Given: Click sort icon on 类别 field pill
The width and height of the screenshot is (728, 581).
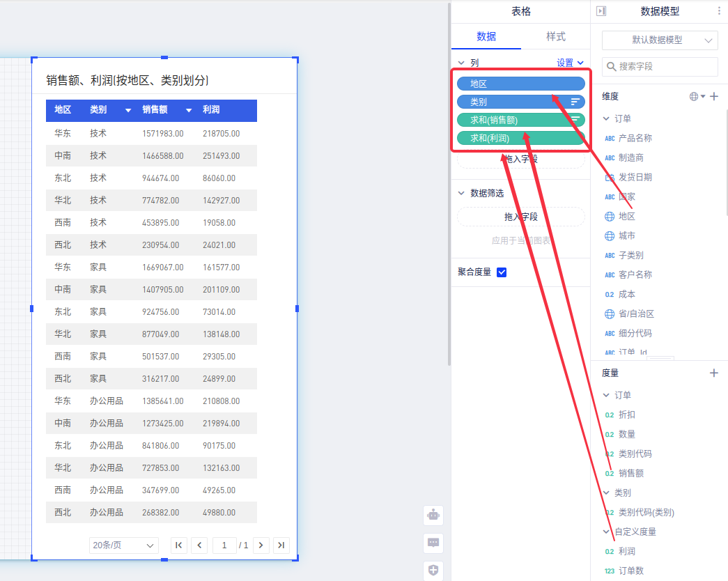Looking at the screenshot, I should (575, 102).
